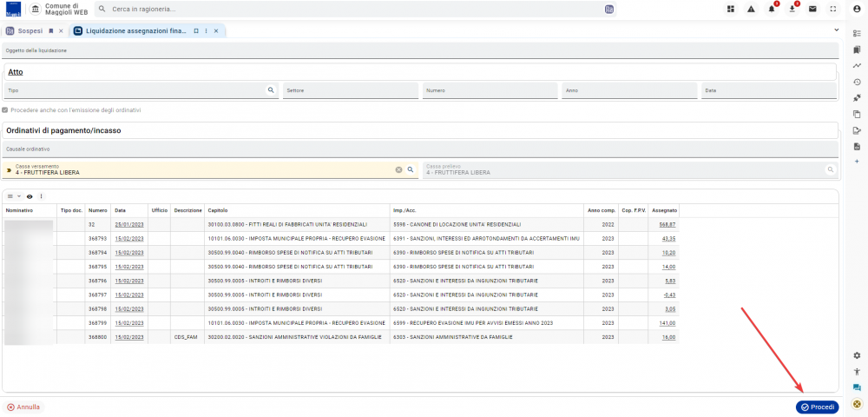Viewport: 868px width, 417px height.
Task: Open the downloads icon with red badge
Action: pos(792,9)
